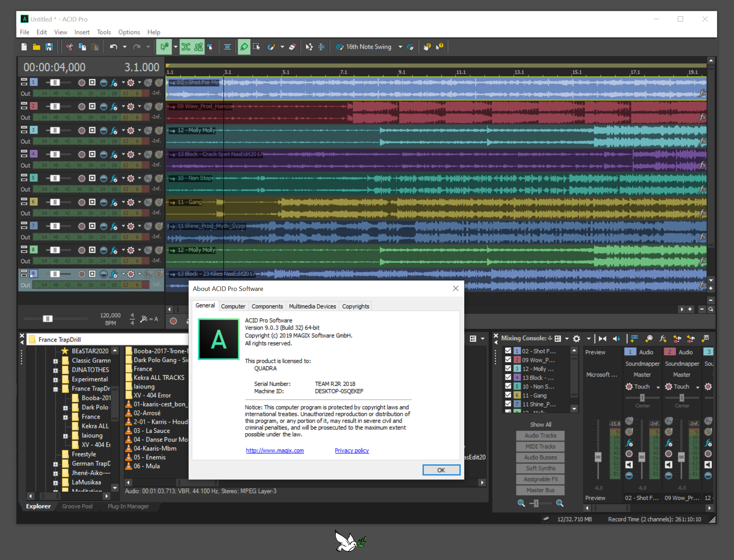Uncheck '11 - Gang' in Mixing Console list
The image size is (734, 560).
click(x=508, y=395)
